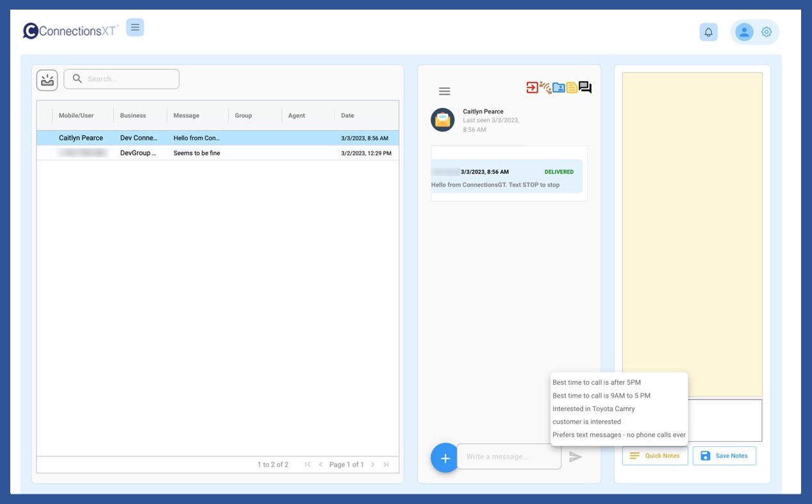Viewport: 812px width, 504px height.
Task: Click the send message arrow
Action: point(576,457)
